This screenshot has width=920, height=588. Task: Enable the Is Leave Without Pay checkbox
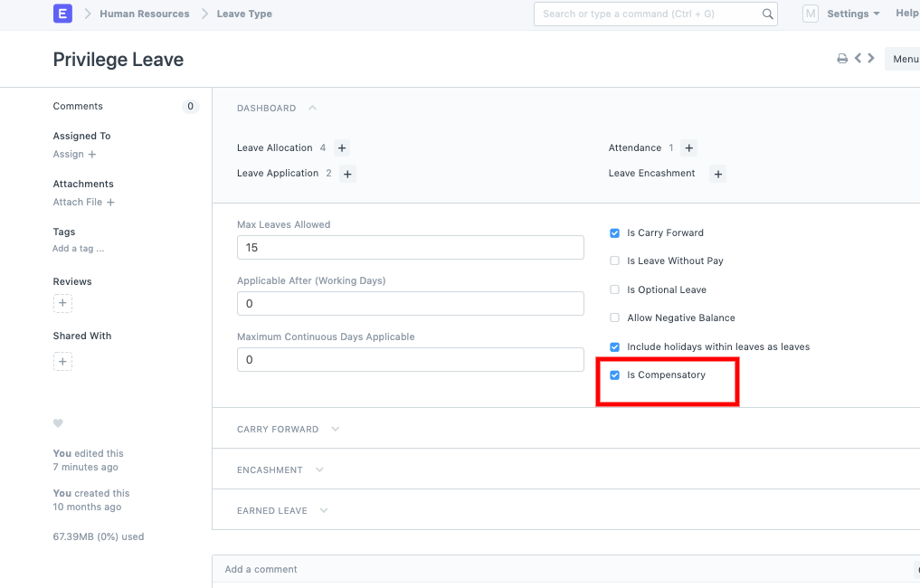click(x=615, y=261)
